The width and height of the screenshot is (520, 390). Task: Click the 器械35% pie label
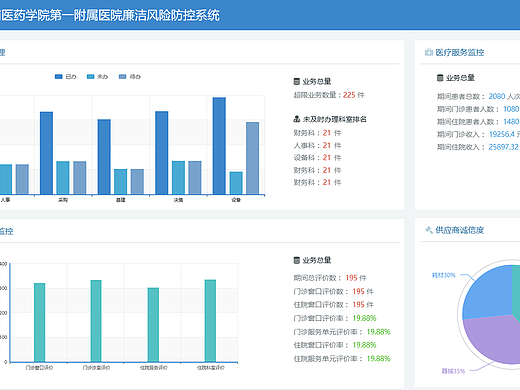(x=453, y=371)
